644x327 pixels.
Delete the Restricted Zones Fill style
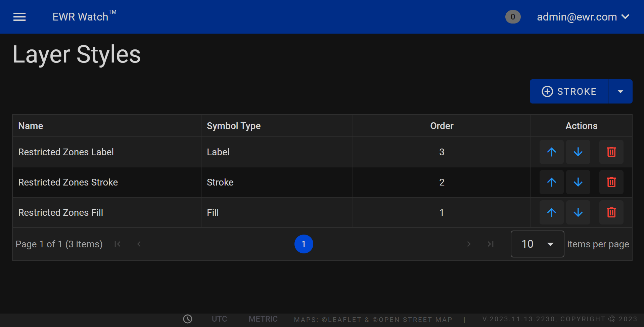pyautogui.click(x=611, y=212)
